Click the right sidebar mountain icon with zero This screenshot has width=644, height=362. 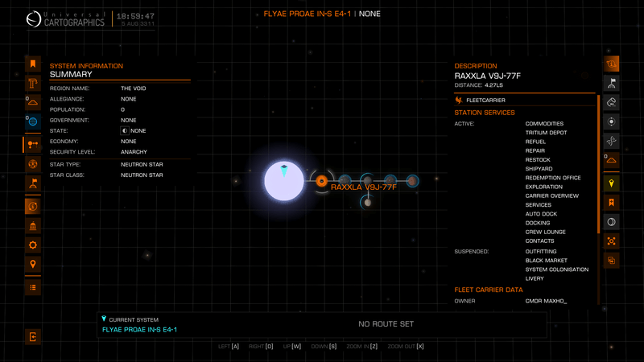[x=612, y=160]
